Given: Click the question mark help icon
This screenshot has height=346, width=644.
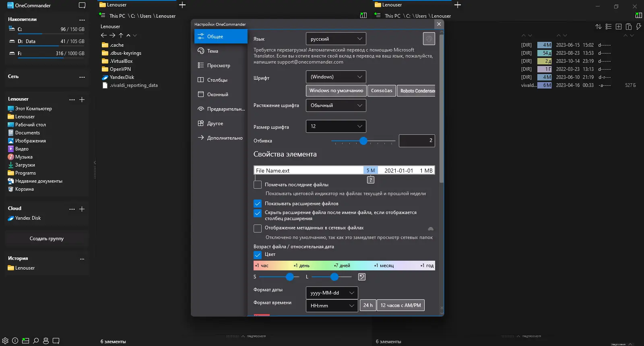Looking at the screenshot, I should (x=371, y=180).
